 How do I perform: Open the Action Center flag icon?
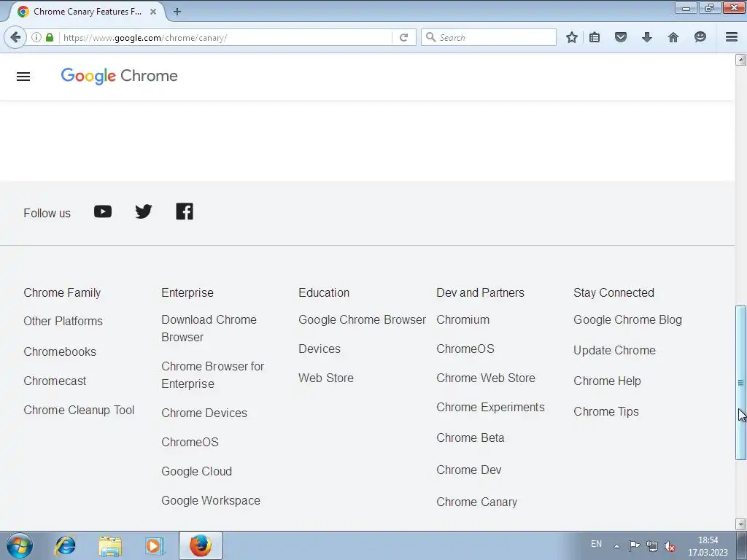pyautogui.click(x=634, y=545)
